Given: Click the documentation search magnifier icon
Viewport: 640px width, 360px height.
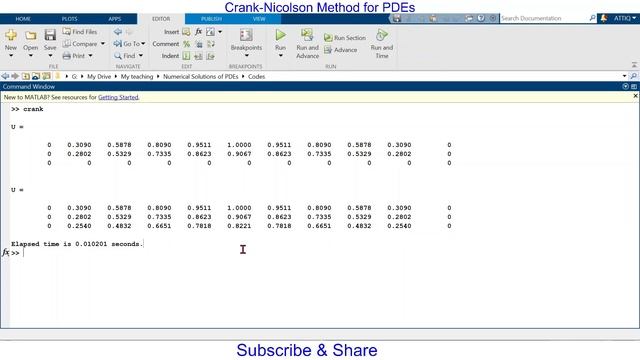Looking at the screenshot, I should tap(592, 18).
